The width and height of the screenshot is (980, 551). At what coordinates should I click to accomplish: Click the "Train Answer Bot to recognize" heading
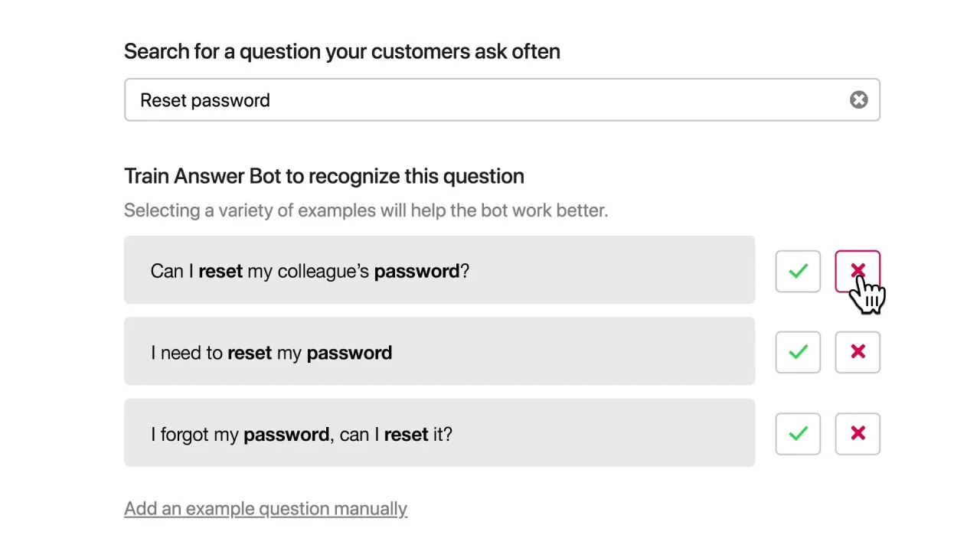coord(324,176)
